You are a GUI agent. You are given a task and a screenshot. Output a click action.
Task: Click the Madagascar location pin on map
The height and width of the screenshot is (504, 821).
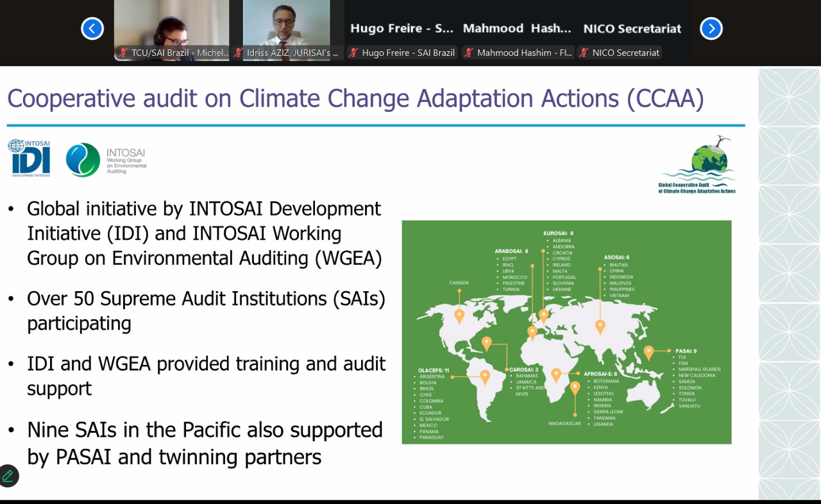click(x=575, y=389)
